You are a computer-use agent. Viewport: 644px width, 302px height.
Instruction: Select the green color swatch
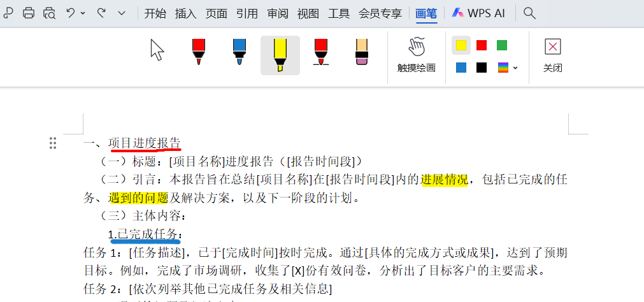pyautogui.click(x=502, y=45)
